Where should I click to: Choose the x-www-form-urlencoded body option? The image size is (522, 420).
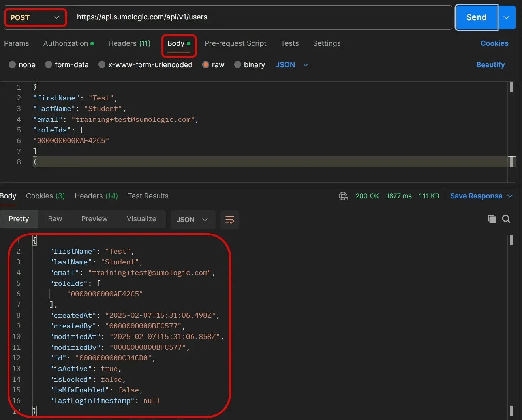pyautogui.click(x=145, y=64)
